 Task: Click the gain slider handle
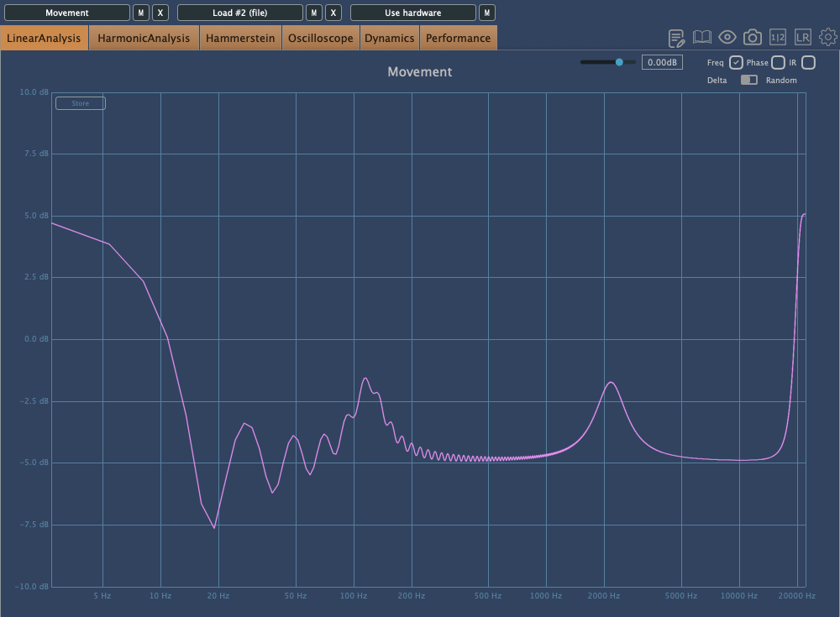[620, 62]
